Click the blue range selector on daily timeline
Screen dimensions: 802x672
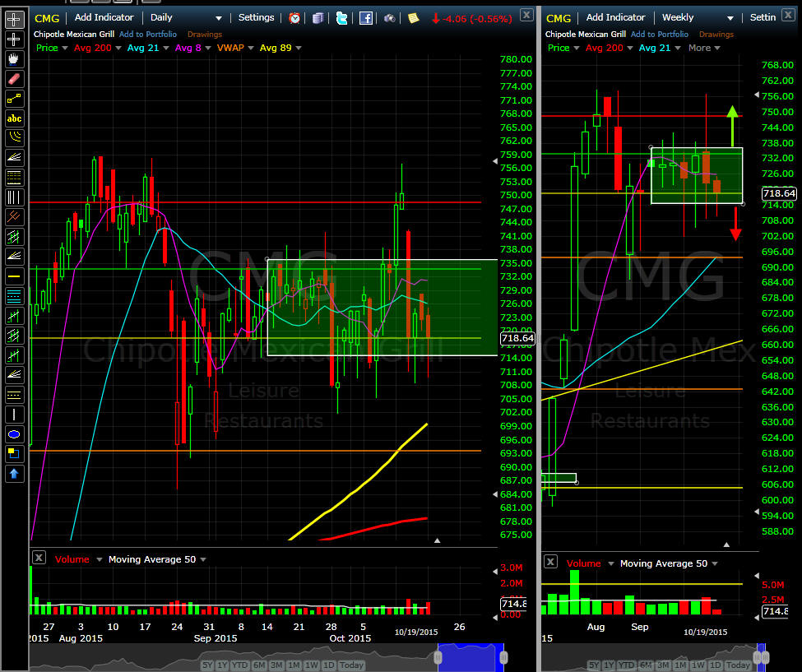pos(470,656)
